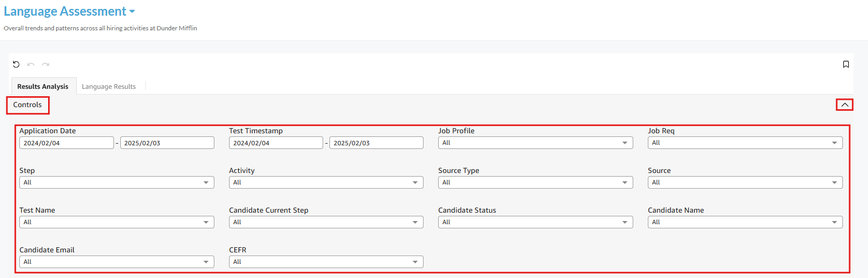Open the Source Type dropdown
868x278 pixels.
535,182
